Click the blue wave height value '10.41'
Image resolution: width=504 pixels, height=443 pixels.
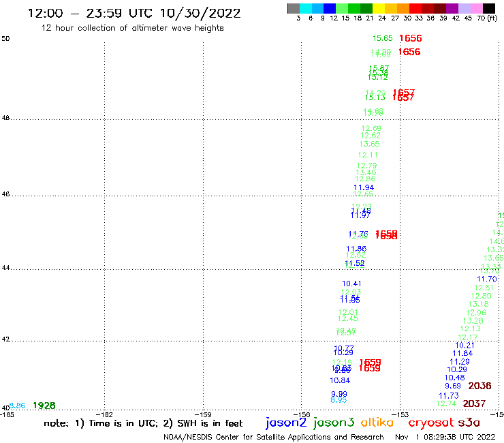[351, 284]
